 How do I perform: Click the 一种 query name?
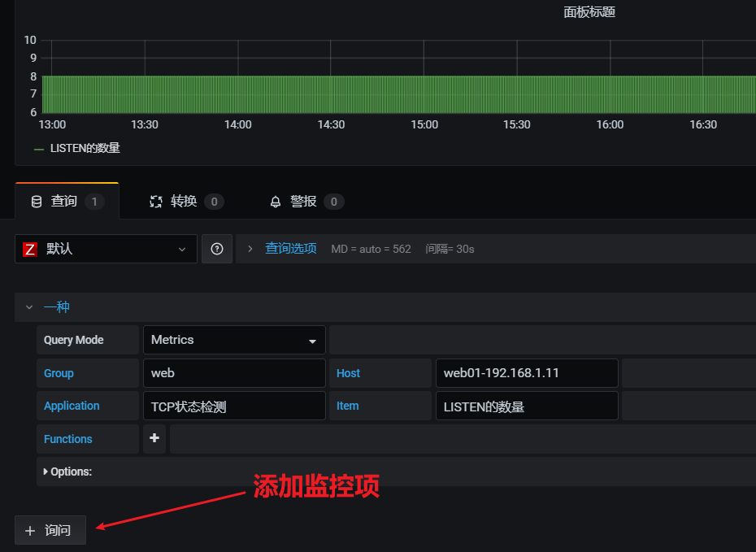(x=57, y=306)
